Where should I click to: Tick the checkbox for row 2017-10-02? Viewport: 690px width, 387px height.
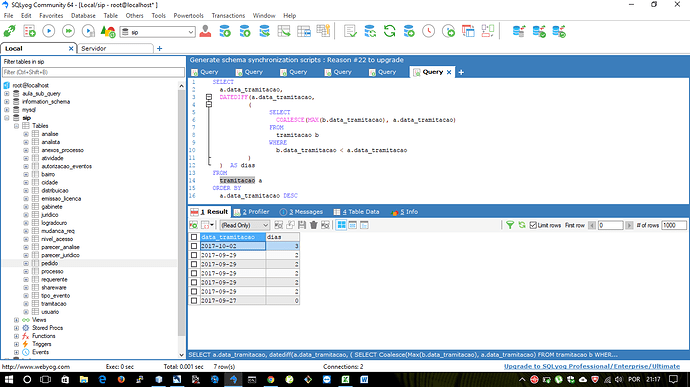(194, 246)
